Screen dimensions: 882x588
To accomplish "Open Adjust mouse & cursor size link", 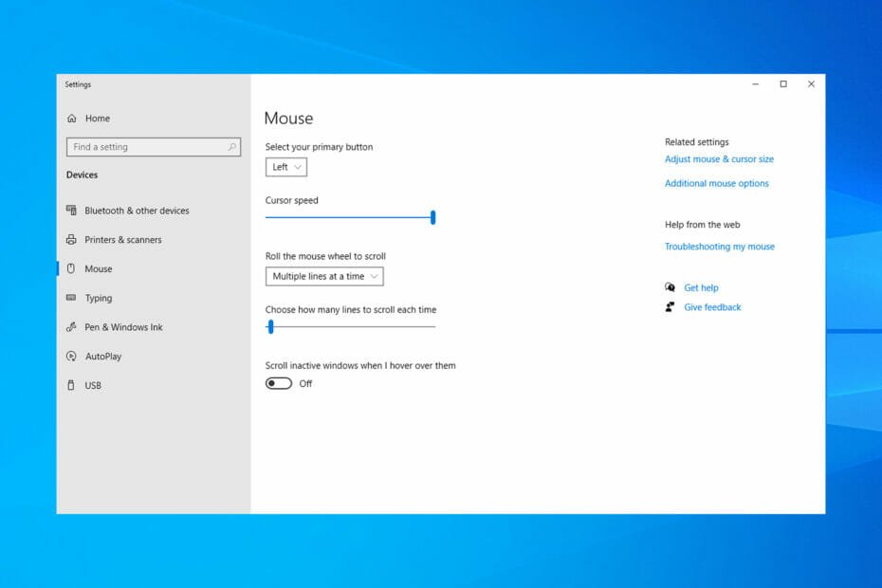I will tap(719, 159).
